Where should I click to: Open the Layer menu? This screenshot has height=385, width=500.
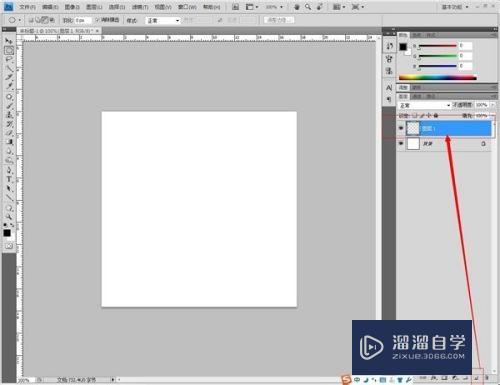click(94, 7)
